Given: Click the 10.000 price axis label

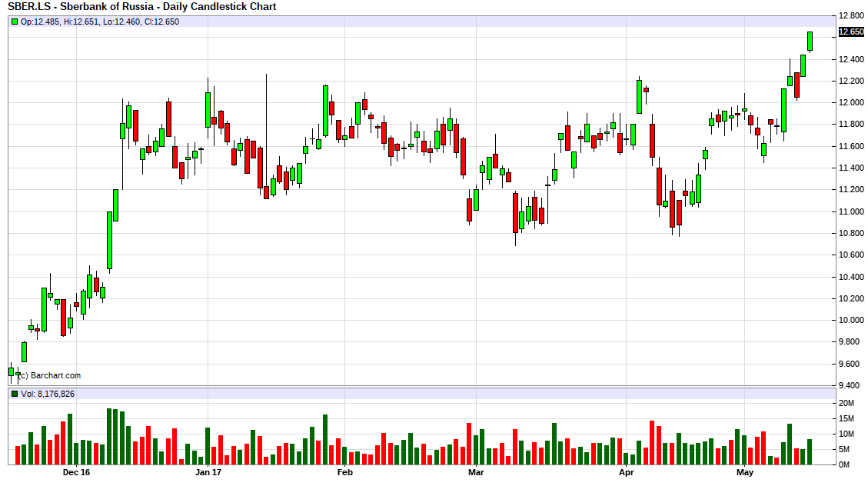Looking at the screenshot, I should coord(851,320).
